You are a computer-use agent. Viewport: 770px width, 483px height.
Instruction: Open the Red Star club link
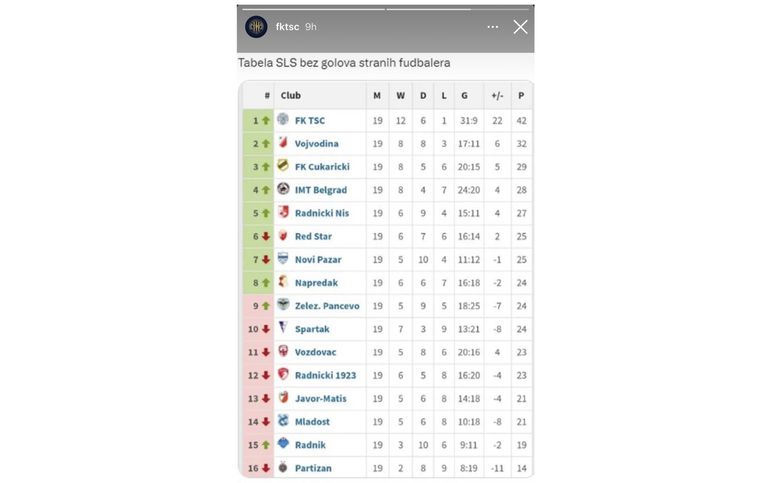point(313,237)
